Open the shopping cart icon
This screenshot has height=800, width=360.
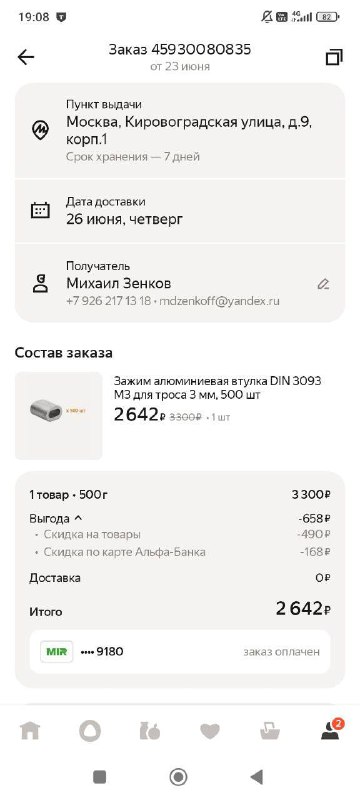point(270,732)
